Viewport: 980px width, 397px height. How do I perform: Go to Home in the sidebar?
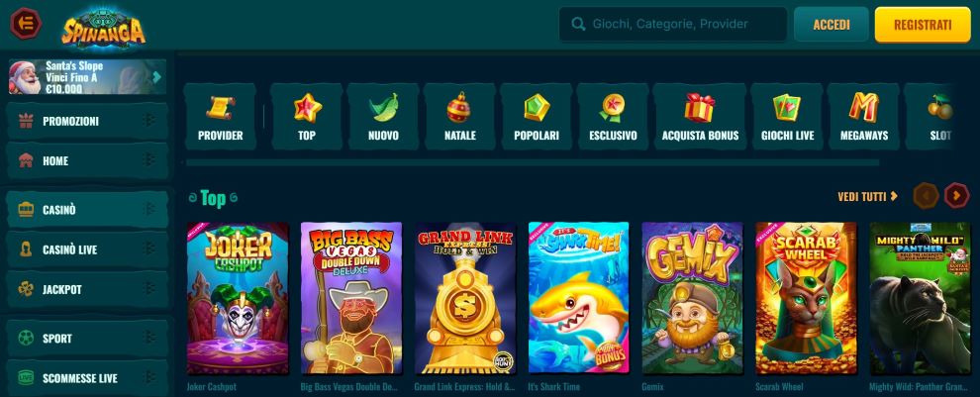point(87,160)
